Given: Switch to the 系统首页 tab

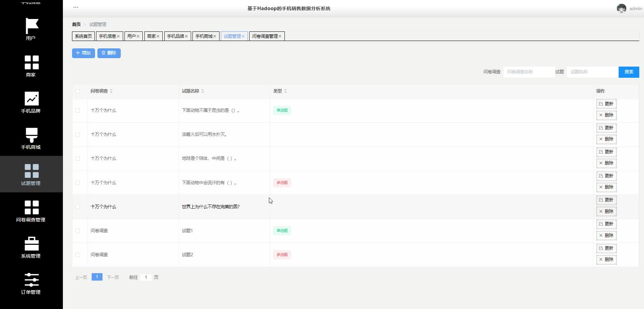Looking at the screenshot, I should (x=83, y=36).
